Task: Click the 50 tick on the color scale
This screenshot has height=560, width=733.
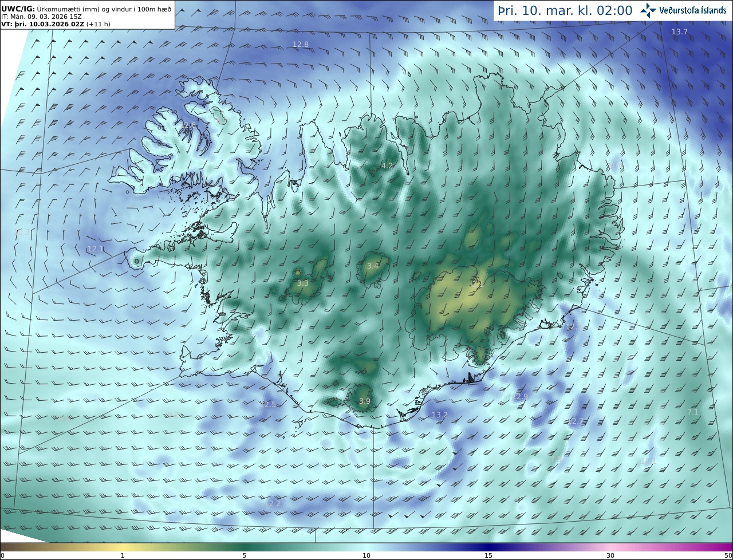Action: coord(728,555)
